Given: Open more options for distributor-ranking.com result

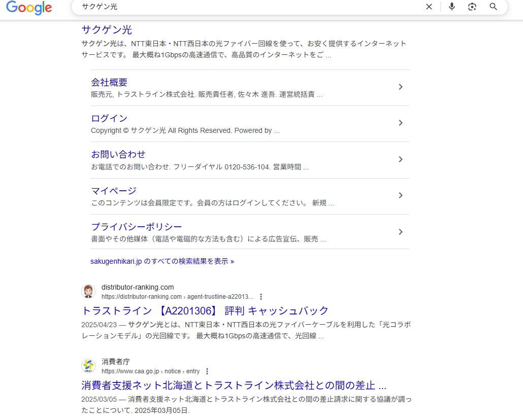Looking at the screenshot, I should pyautogui.click(x=261, y=297).
